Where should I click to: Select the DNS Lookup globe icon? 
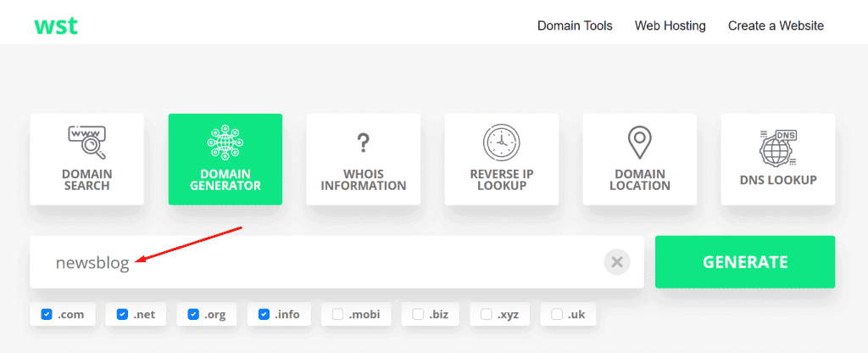tap(778, 148)
